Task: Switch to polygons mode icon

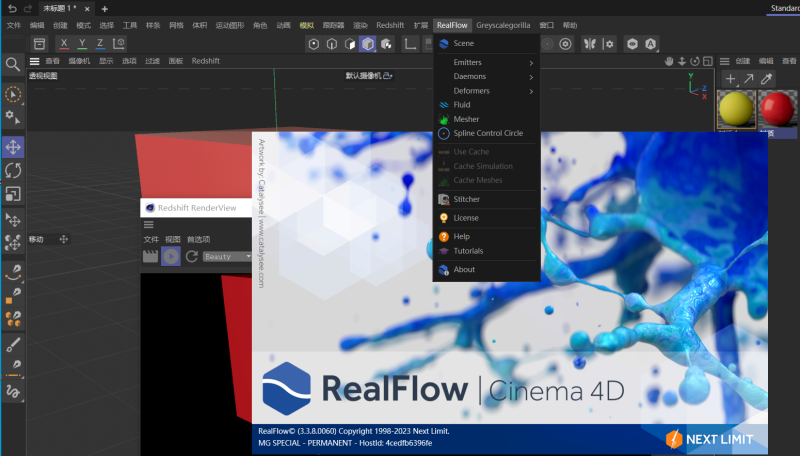Action: coord(350,44)
